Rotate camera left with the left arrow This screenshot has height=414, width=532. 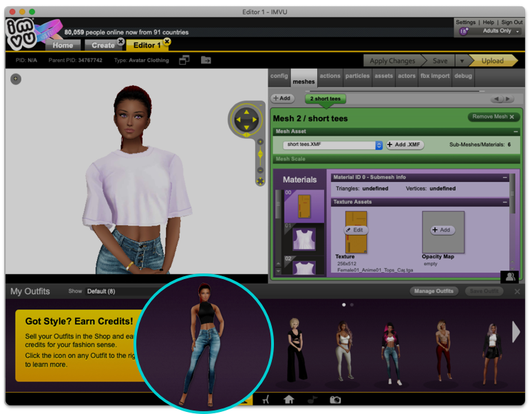[238, 120]
